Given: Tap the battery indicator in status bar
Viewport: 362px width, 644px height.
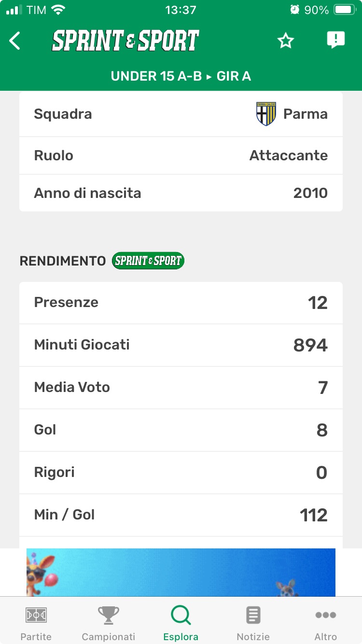Looking at the screenshot, I should click(345, 10).
